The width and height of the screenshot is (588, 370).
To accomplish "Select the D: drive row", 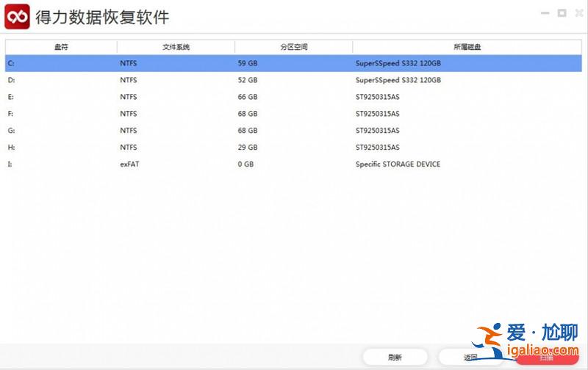I will [x=293, y=80].
